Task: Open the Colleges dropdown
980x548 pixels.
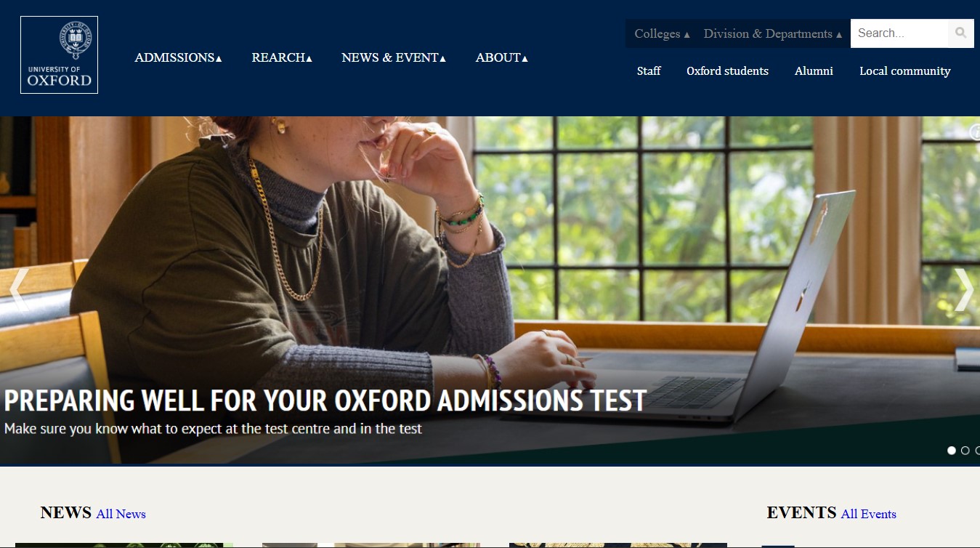Action: point(662,33)
